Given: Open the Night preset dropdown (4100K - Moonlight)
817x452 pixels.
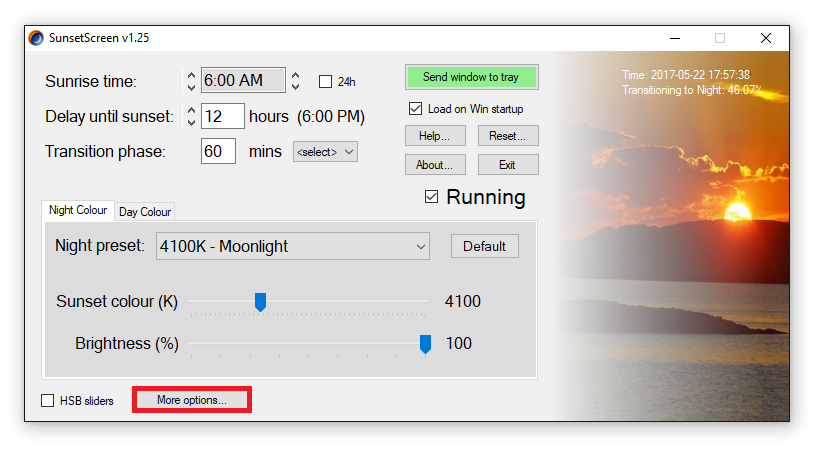Looking at the screenshot, I should [x=293, y=246].
